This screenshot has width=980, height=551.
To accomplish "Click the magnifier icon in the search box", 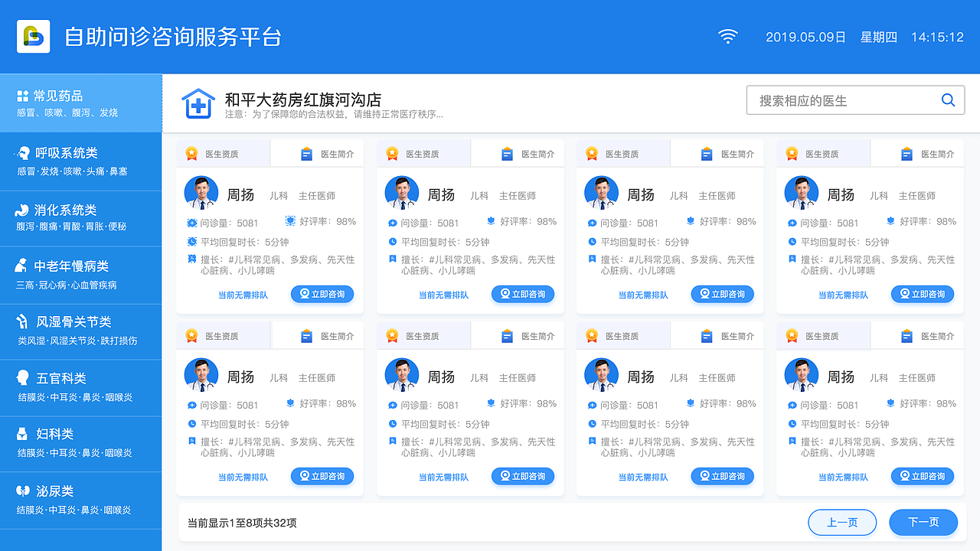I will point(948,99).
